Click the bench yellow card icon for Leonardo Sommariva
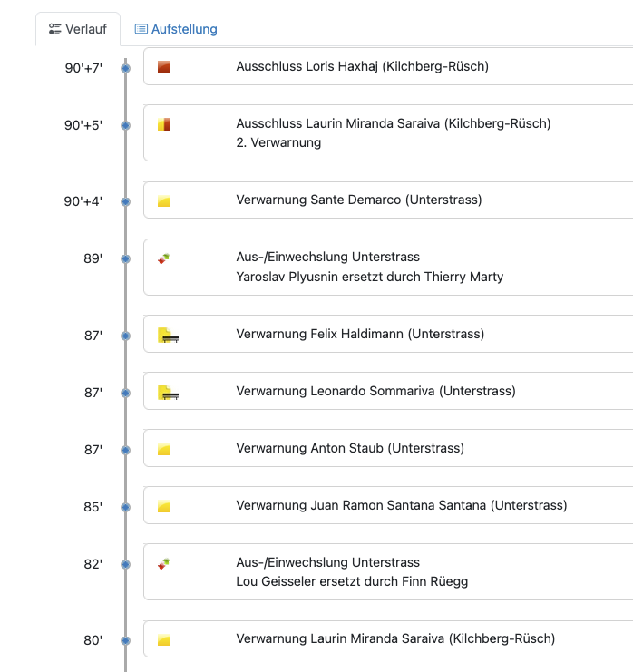The height and width of the screenshot is (672, 633). tap(168, 392)
